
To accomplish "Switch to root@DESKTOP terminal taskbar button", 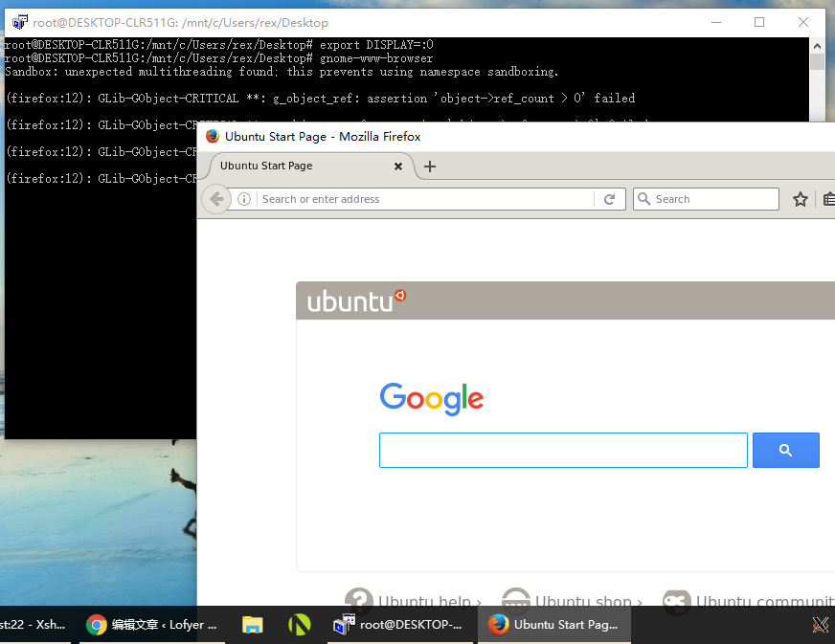I will 399,625.
